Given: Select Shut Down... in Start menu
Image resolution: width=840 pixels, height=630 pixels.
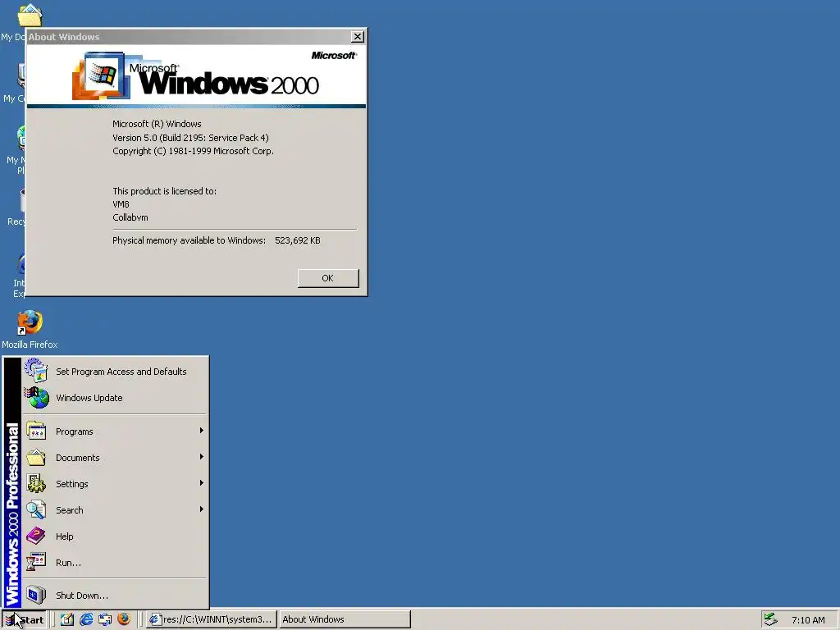Looking at the screenshot, I should tap(115, 596).
